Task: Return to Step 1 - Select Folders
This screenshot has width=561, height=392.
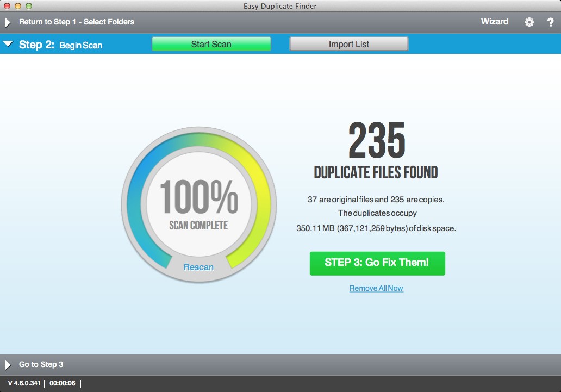Action: tap(77, 22)
